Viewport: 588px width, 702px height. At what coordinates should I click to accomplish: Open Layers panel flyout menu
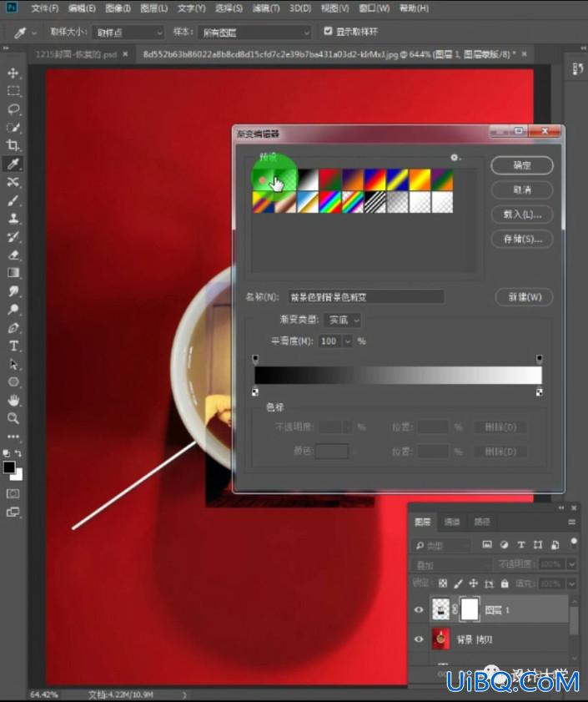[x=571, y=522]
